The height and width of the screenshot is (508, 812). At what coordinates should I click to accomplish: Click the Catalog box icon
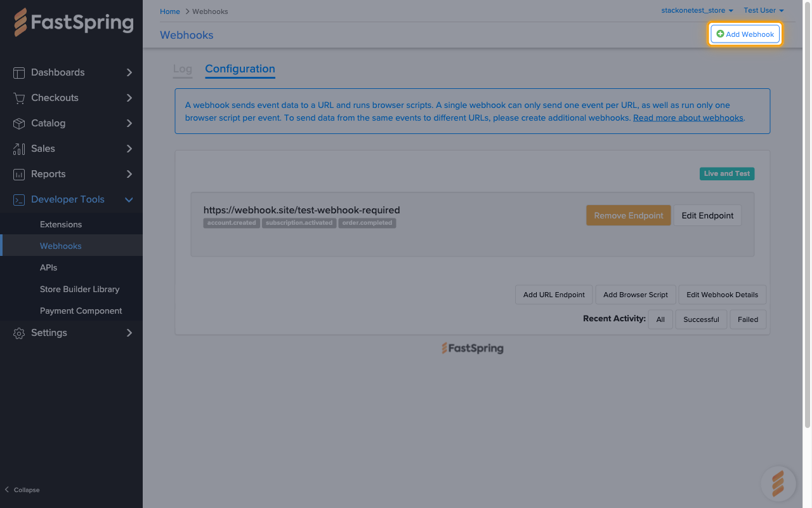[19, 123]
